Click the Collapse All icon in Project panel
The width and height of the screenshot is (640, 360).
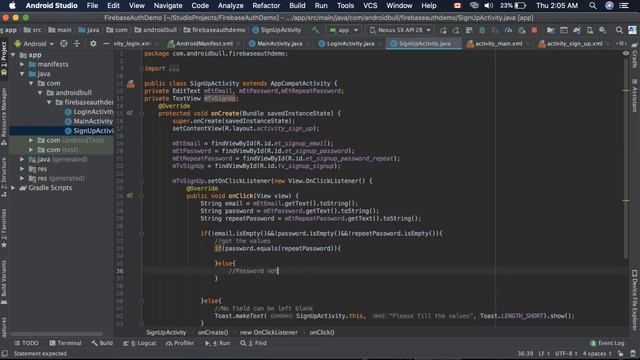[x=77, y=43]
